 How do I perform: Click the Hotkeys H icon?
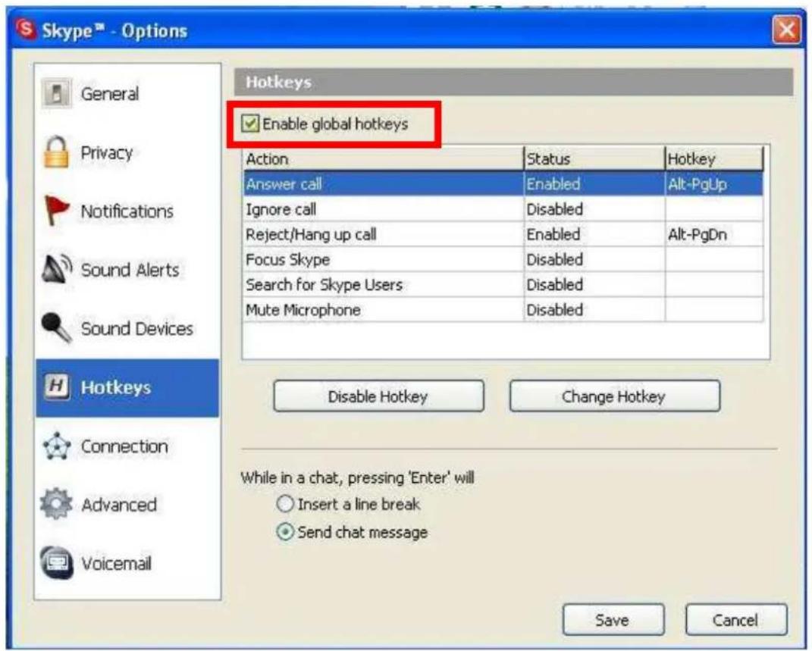click(x=56, y=387)
